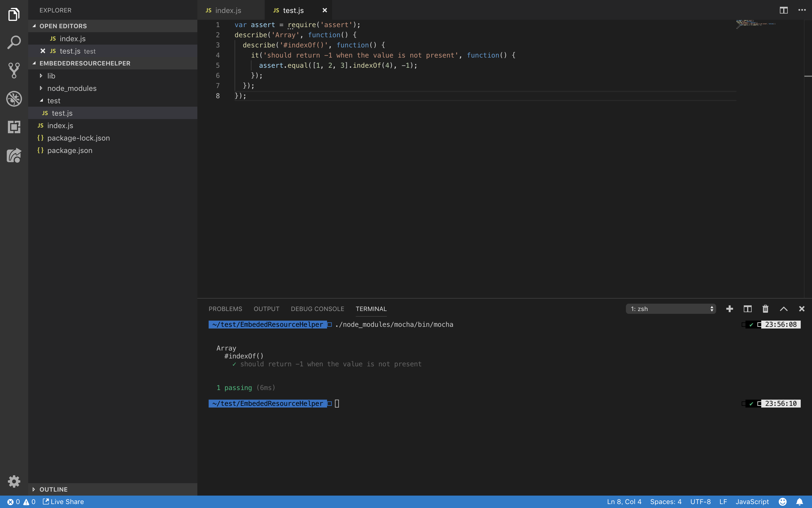Open index.js in the project tree
The width and height of the screenshot is (812, 508).
113,126
